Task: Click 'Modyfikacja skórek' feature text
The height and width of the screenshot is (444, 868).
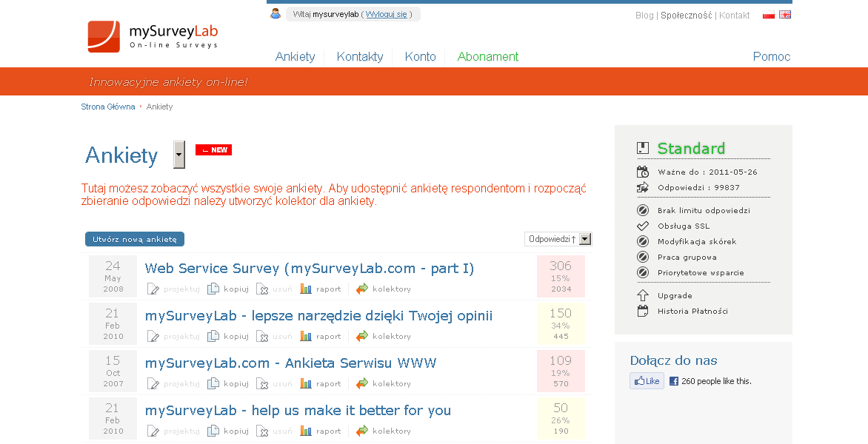Action: (x=697, y=242)
